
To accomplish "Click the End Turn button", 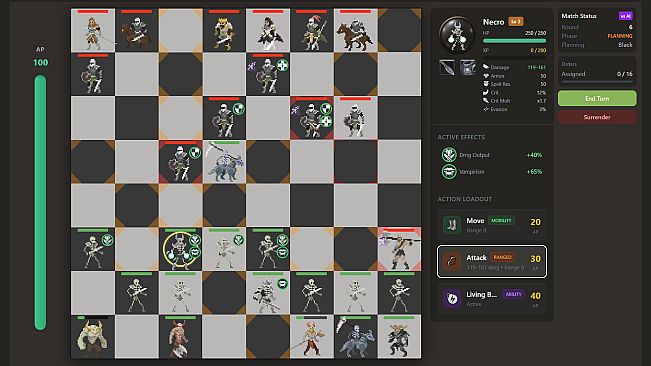I will point(597,98).
